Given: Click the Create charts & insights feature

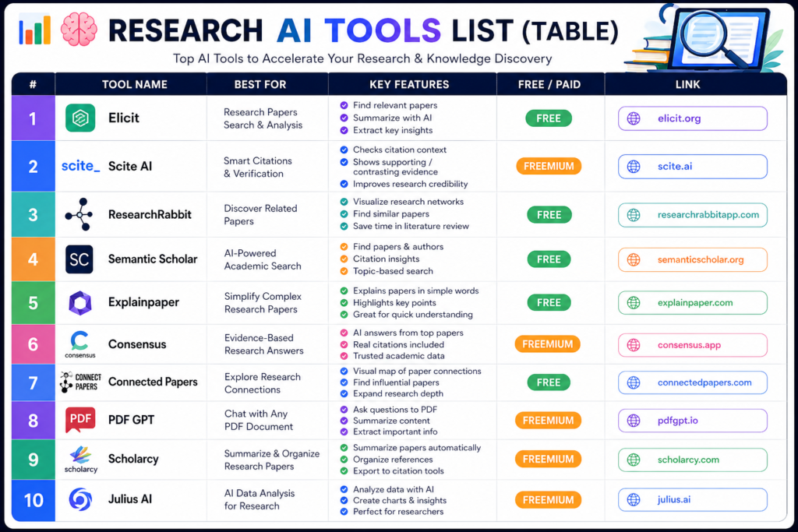Looking at the screenshot, I should coord(400,501).
